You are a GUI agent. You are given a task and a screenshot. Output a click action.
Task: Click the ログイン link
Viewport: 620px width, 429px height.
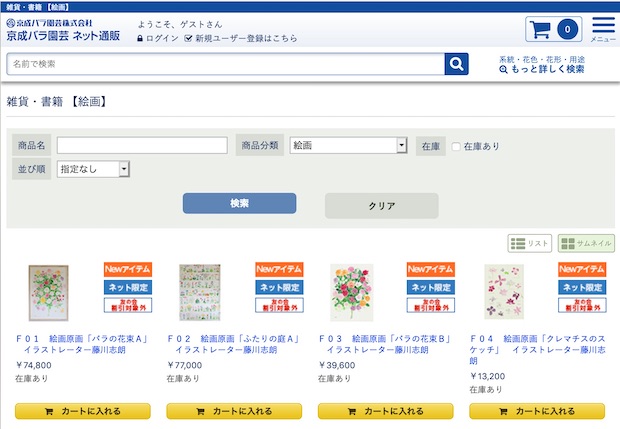[158, 38]
